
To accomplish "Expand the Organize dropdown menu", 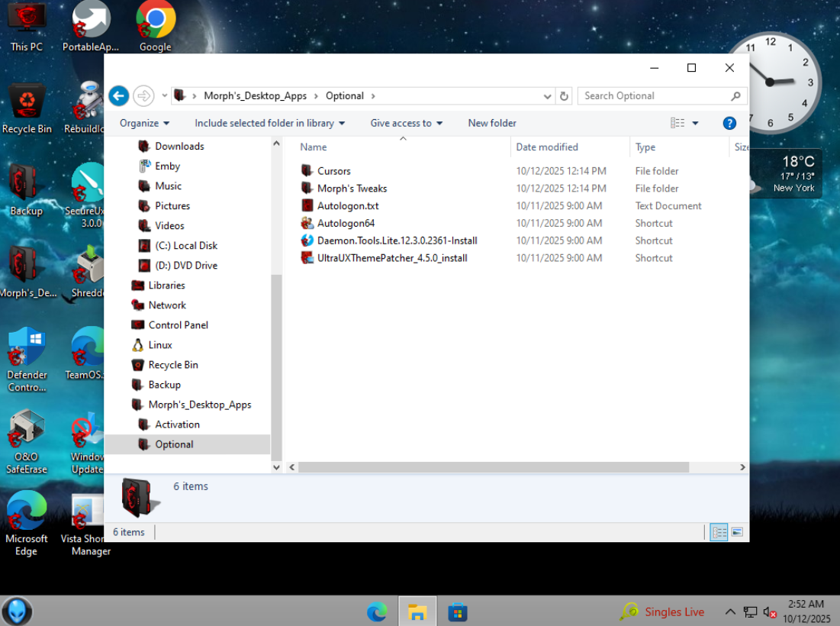I will [144, 123].
